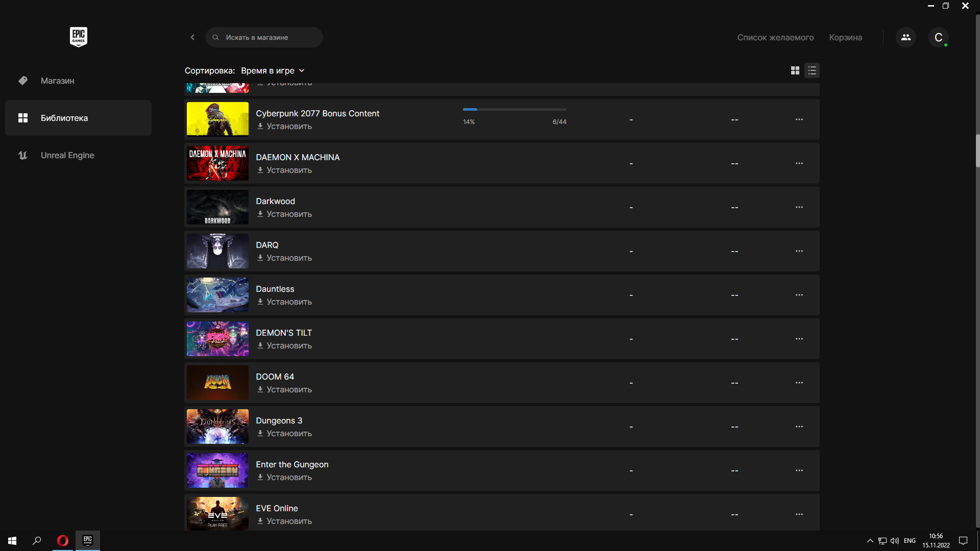The image size is (980, 551).
Task: Open more options for DARQ
Action: [x=799, y=251]
